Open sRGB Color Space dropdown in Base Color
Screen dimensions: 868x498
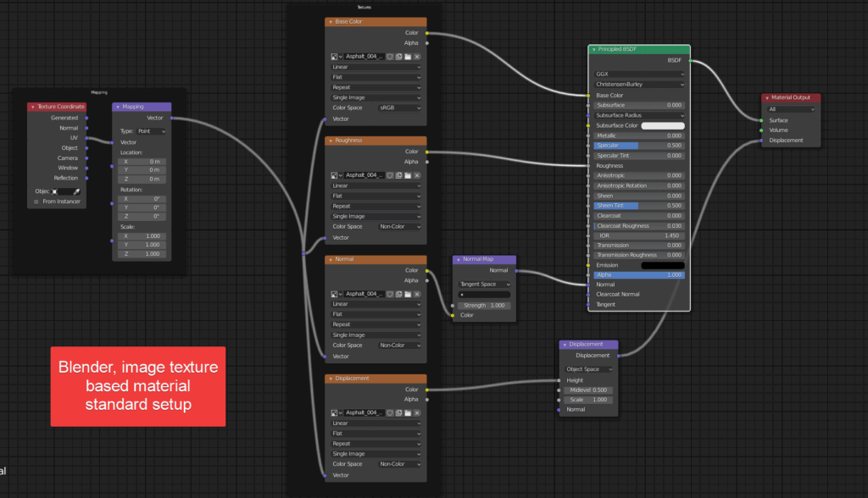pyautogui.click(x=400, y=108)
